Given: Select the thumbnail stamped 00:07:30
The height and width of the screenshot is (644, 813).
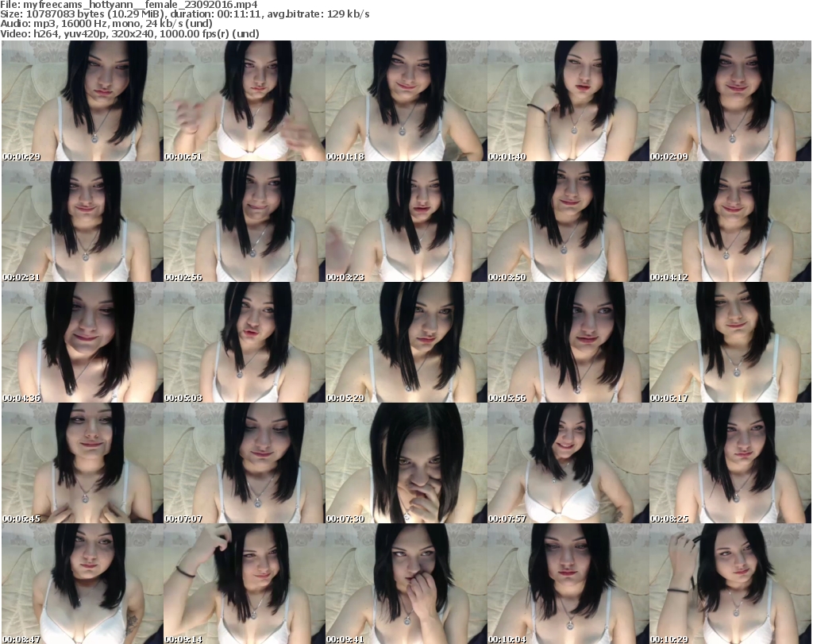Looking at the screenshot, I should (406, 463).
